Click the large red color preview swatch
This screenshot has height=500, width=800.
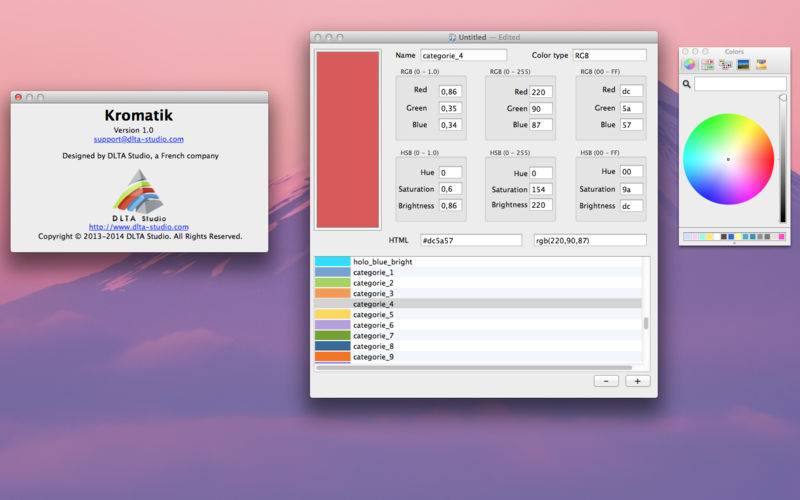[347, 139]
